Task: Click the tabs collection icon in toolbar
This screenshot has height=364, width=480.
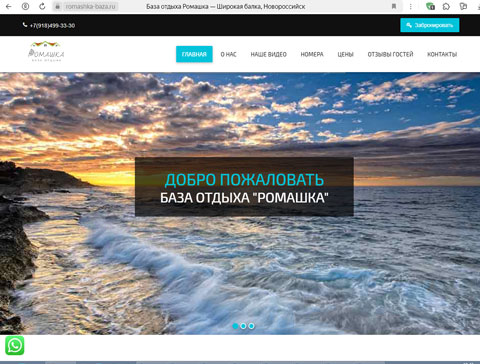Action: pyautogui.click(x=463, y=6)
